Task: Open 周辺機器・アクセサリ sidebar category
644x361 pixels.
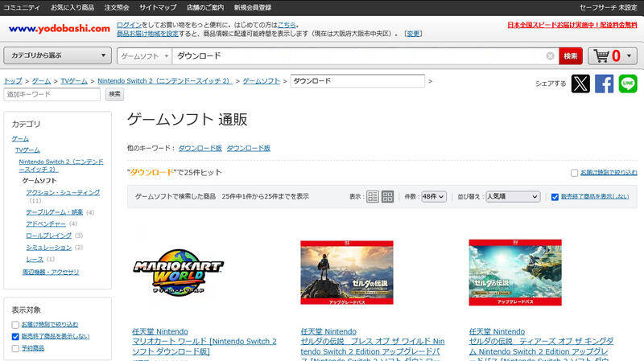Action: [x=51, y=272]
